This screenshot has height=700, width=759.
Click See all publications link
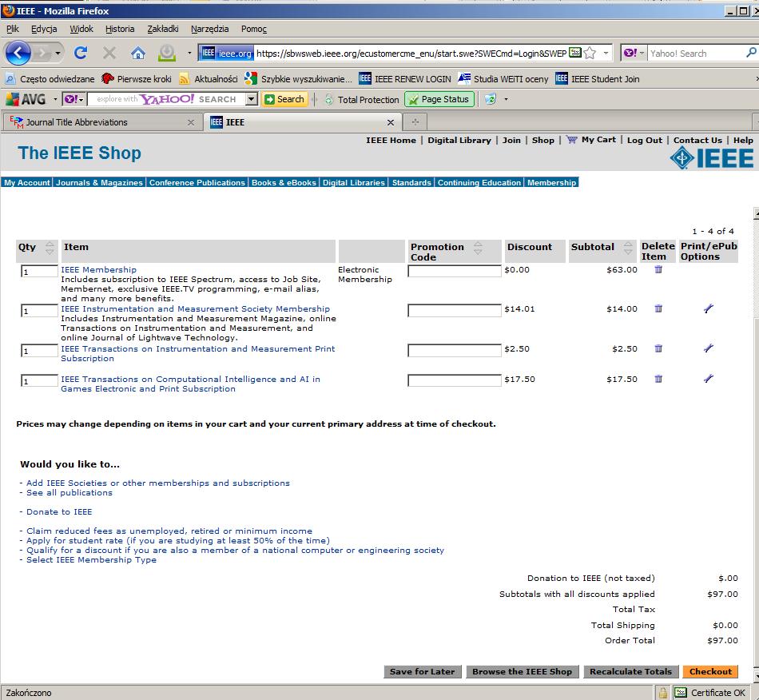70,492
